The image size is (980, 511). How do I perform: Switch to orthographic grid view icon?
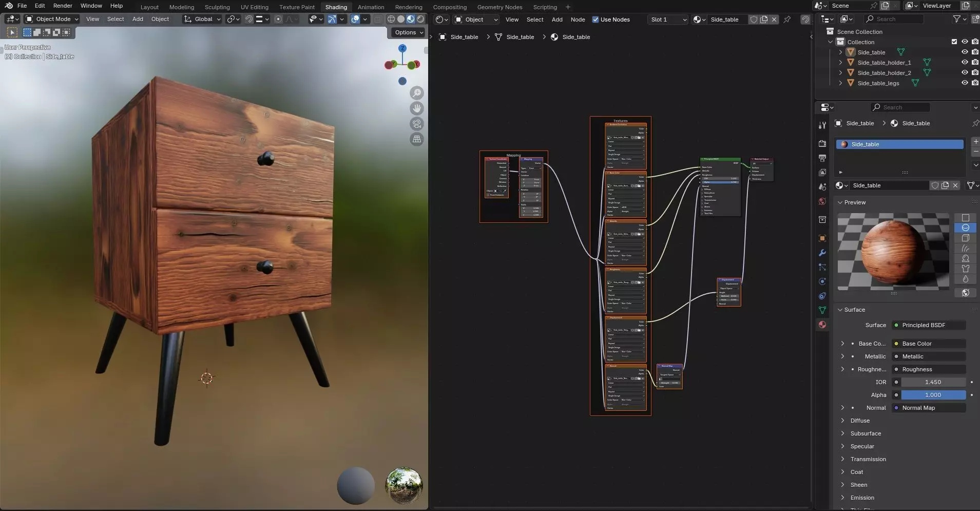point(417,139)
